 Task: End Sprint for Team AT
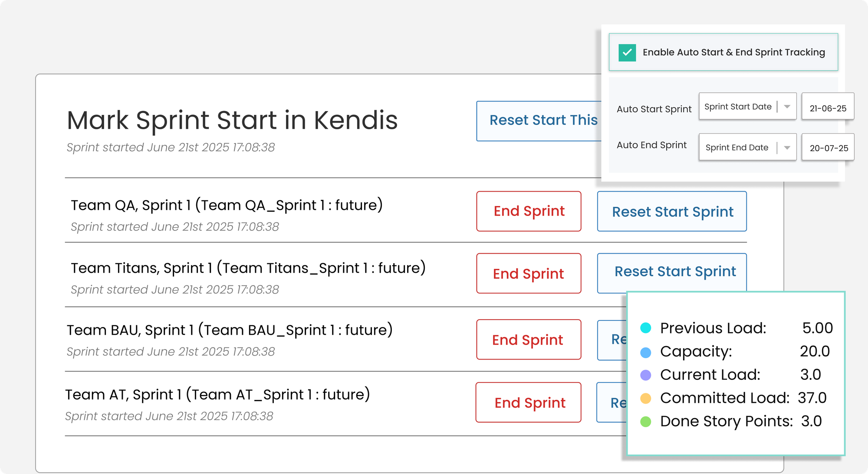pyautogui.click(x=529, y=403)
